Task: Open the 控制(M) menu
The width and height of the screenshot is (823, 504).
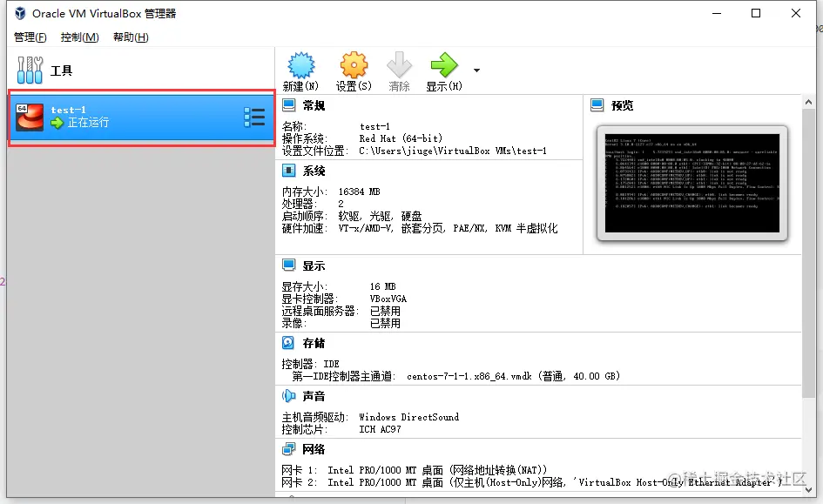Action: click(79, 37)
